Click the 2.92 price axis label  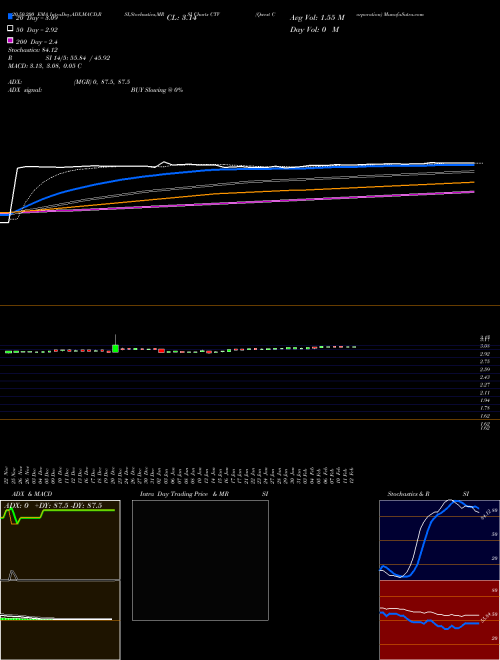(484, 354)
